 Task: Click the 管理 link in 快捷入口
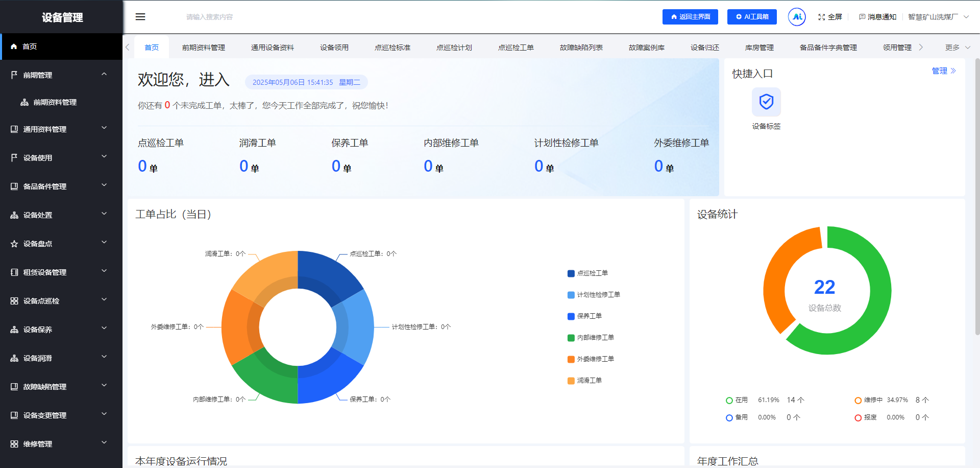(943, 71)
